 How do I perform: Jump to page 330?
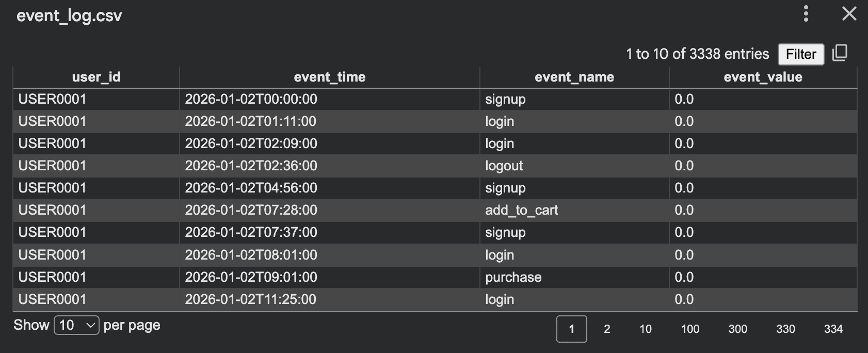(x=785, y=329)
